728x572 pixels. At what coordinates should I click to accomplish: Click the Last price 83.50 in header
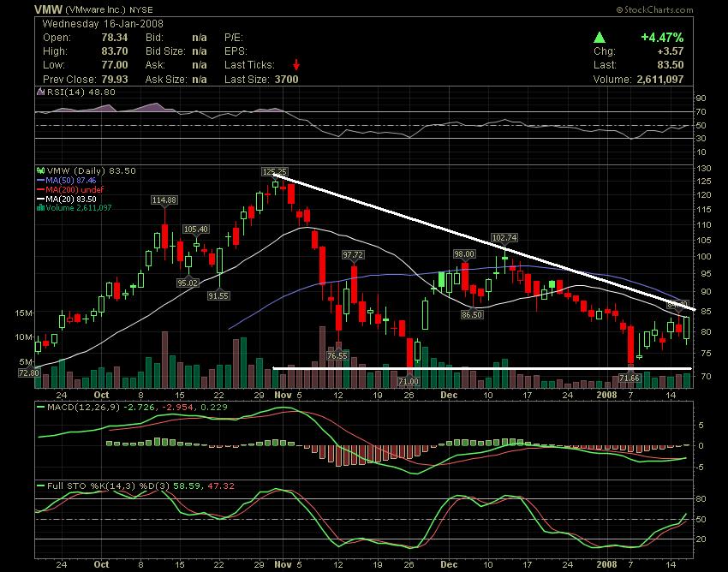click(671, 65)
